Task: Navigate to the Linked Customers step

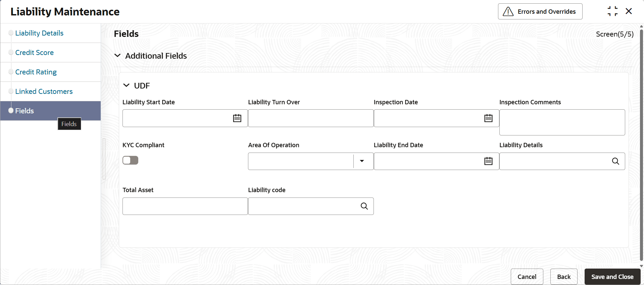Action: tap(44, 92)
